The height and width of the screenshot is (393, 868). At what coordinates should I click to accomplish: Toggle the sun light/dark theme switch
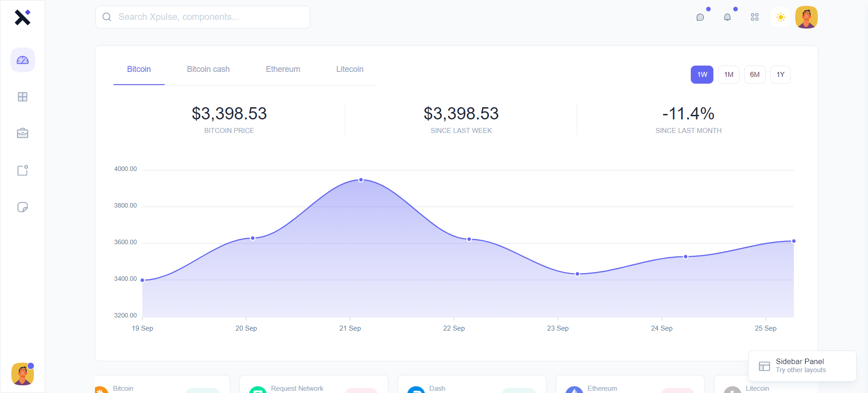pos(781,17)
